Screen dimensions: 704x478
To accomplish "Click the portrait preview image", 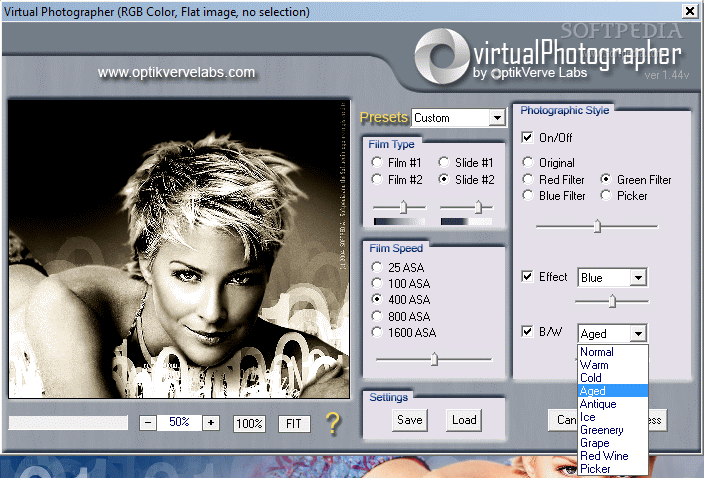I will tap(179, 249).
